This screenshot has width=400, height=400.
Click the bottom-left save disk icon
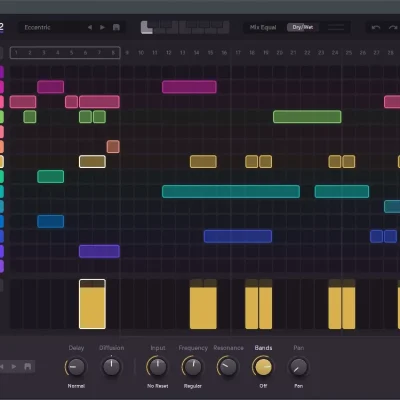(28, 367)
